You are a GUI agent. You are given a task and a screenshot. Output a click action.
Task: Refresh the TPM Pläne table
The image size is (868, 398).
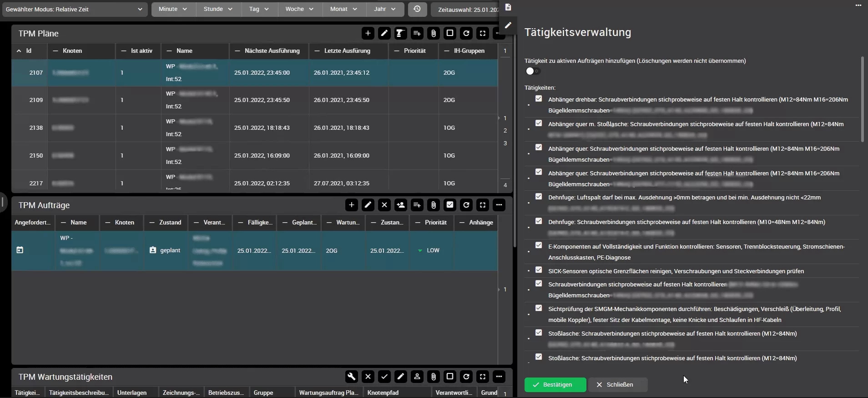[x=466, y=33]
